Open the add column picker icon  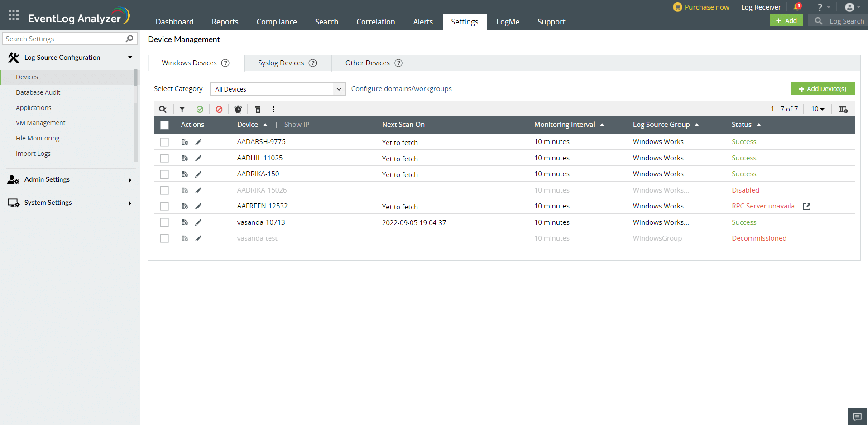click(843, 109)
